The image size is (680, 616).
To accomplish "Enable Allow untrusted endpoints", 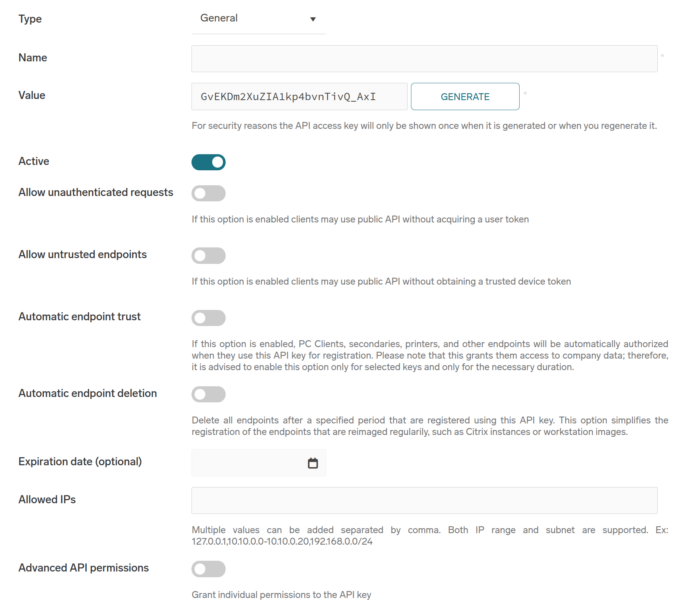I will 208,255.
